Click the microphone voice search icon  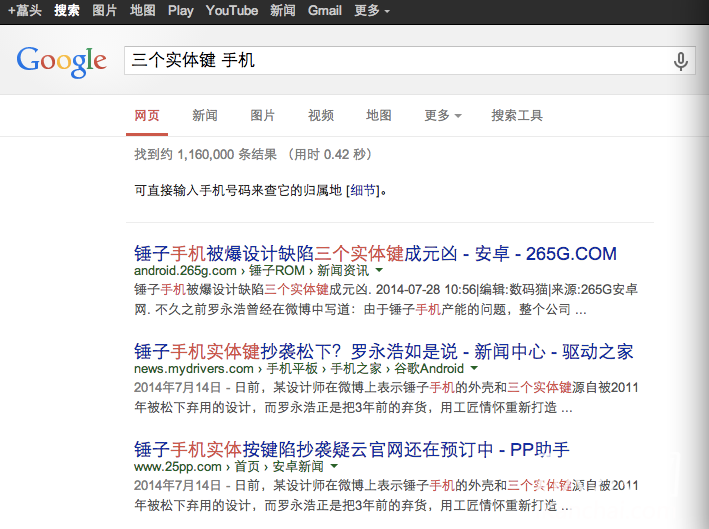pyautogui.click(x=681, y=61)
